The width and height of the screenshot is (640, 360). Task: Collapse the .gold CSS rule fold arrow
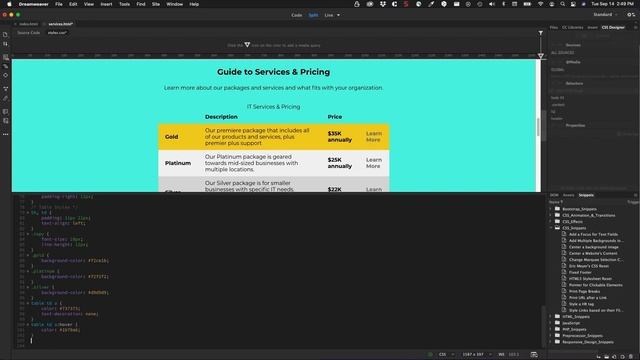28,256
